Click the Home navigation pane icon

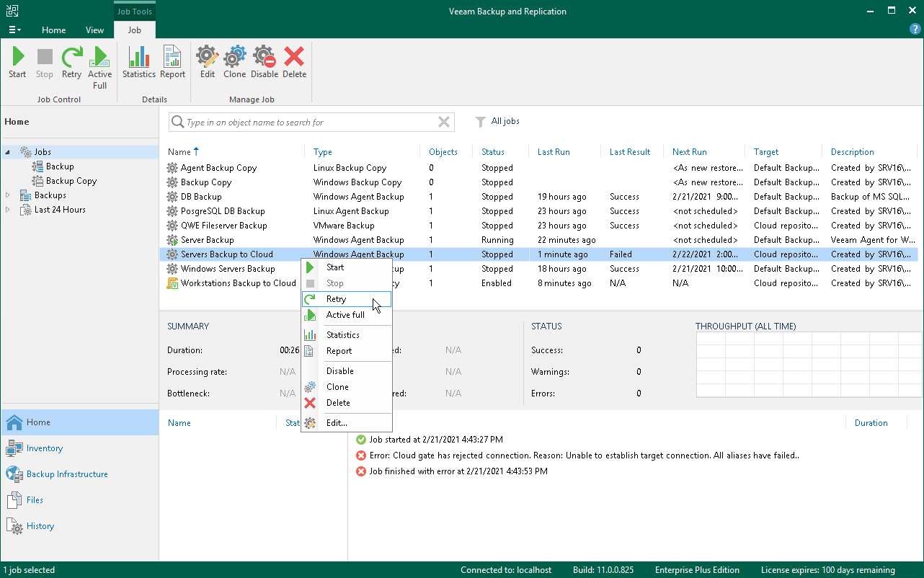pos(14,422)
